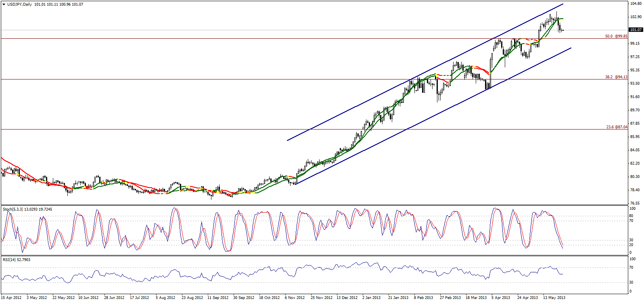Screen dimensions: 644x301
Task: Click the 8 Feb 2013 date label
Action: point(424,298)
